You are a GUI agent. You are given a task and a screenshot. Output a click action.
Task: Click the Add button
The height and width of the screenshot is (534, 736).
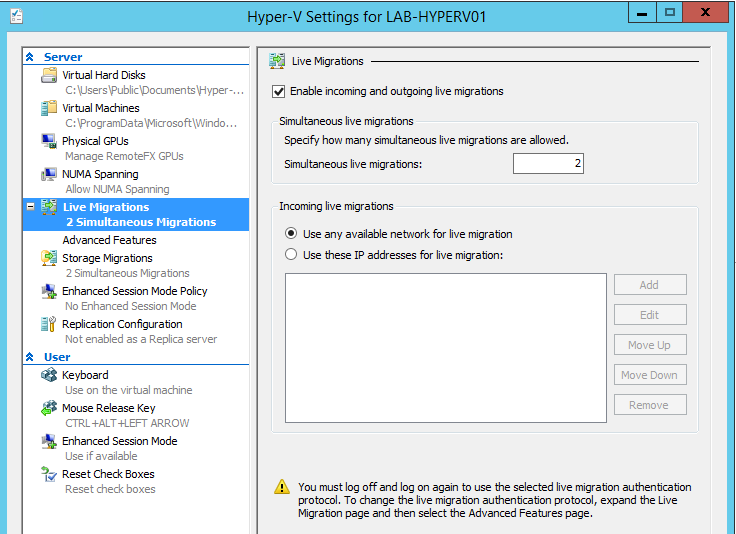tap(650, 285)
